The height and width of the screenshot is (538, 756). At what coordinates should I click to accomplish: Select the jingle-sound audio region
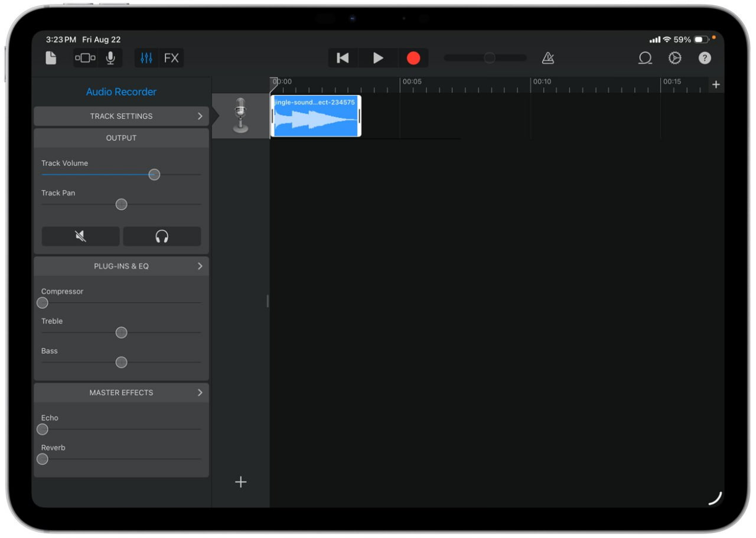click(316, 117)
